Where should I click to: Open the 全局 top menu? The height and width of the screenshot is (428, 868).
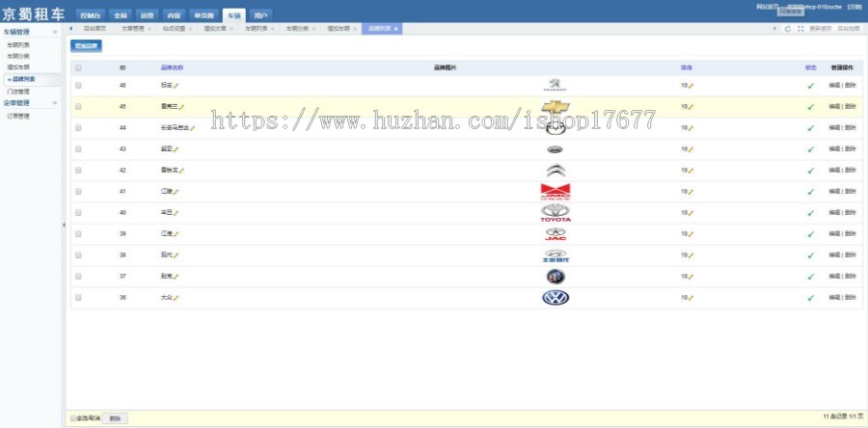(x=121, y=15)
